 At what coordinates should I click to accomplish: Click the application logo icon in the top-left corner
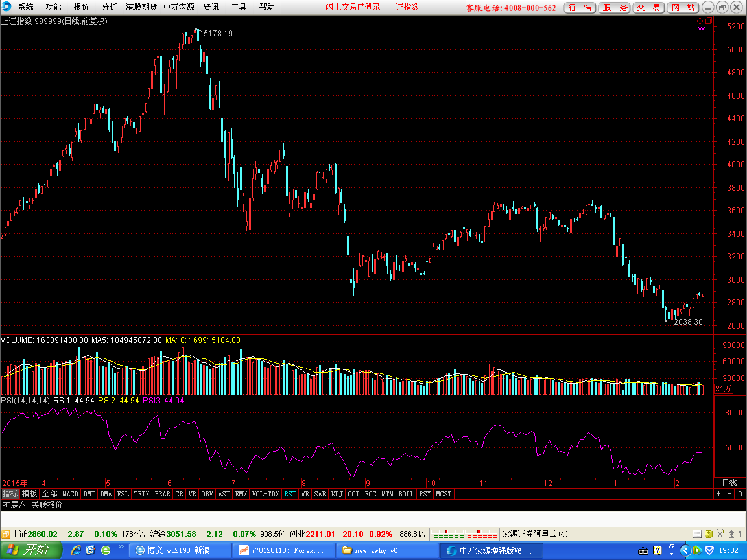(x=6, y=6)
